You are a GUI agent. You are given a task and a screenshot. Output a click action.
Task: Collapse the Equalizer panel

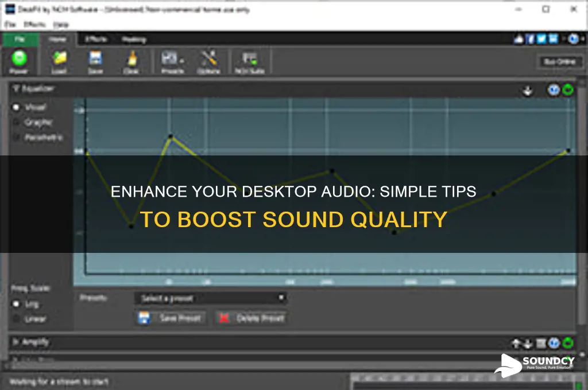pos(16,88)
